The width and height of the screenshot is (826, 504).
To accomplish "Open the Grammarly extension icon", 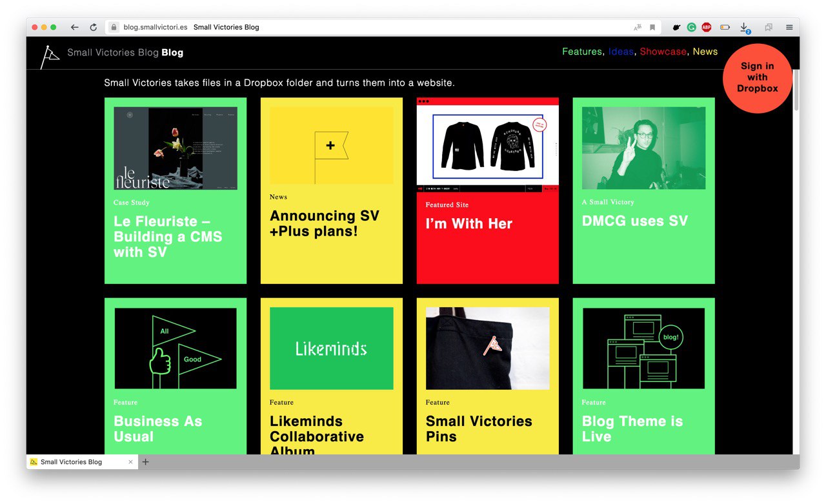I will tap(691, 27).
